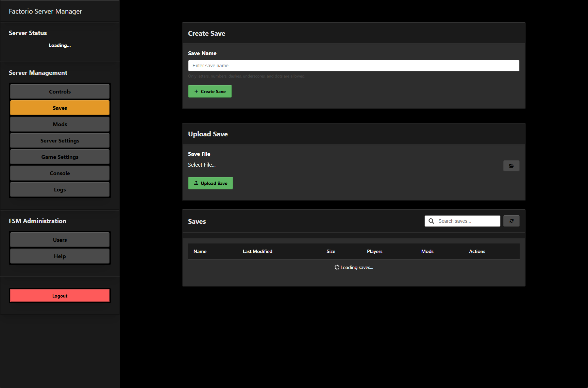The width and height of the screenshot is (588, 388).
Task: Open the Controls section
Action: [x=60, y=91]
